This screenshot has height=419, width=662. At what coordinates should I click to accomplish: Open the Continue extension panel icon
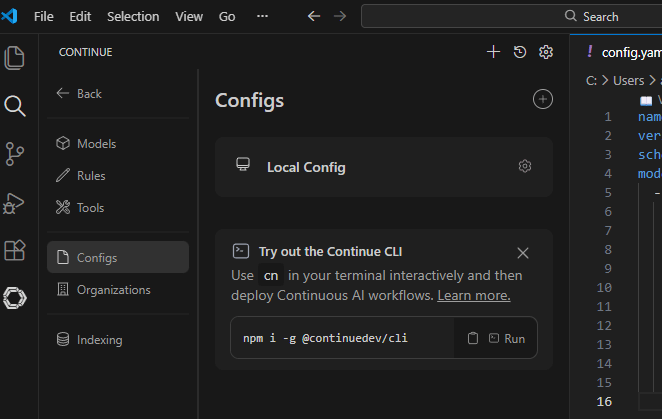pos(15,297)
